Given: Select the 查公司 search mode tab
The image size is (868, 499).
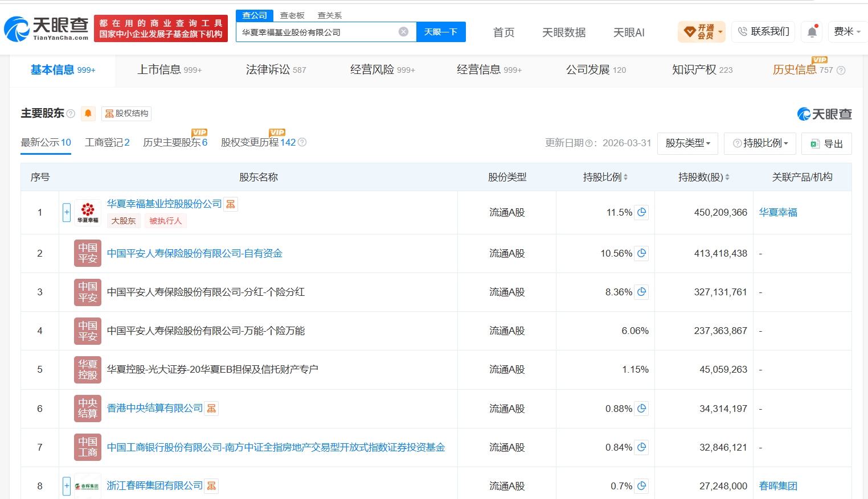Looking at the screenshot, I should pyautogui.click(x=255, y=15).
